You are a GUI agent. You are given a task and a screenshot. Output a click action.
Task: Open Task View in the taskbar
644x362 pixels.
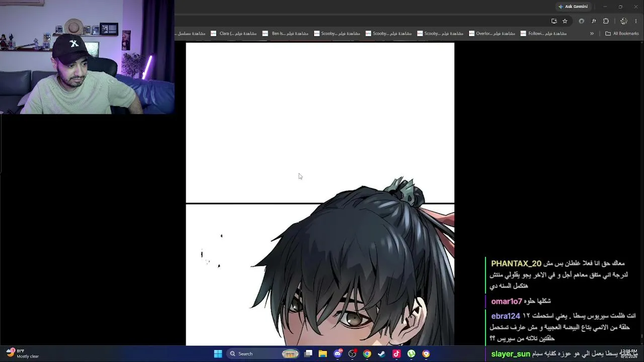click(x=308, y=354)
